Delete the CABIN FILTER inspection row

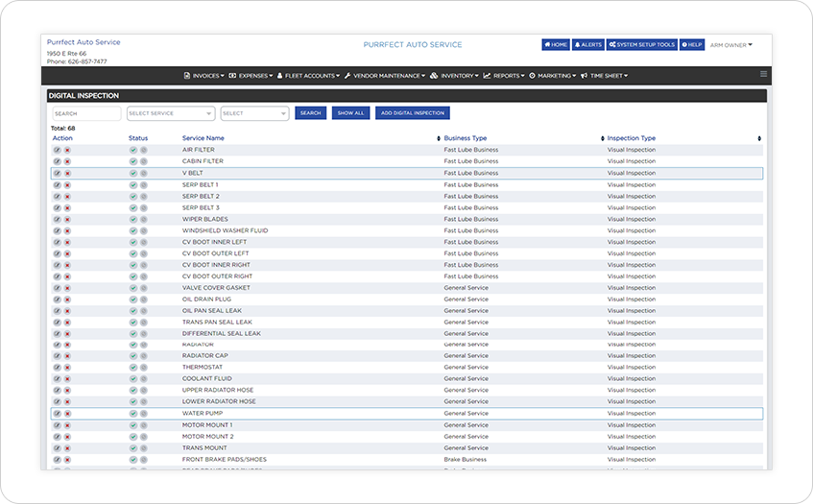67,161
